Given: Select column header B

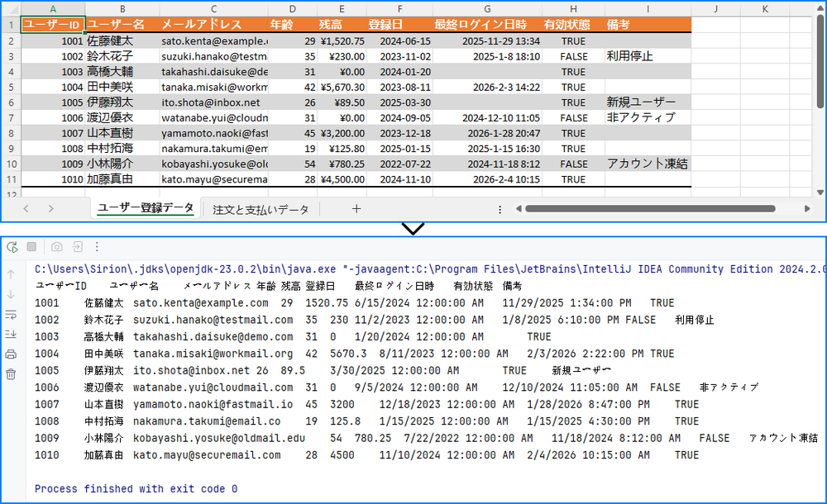Looking at the screenshot, I should (122, 9).
